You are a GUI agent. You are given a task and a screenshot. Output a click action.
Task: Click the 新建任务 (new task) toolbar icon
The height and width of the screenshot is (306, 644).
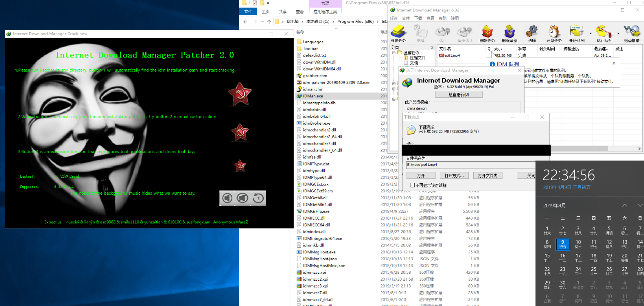coord(398,33)
